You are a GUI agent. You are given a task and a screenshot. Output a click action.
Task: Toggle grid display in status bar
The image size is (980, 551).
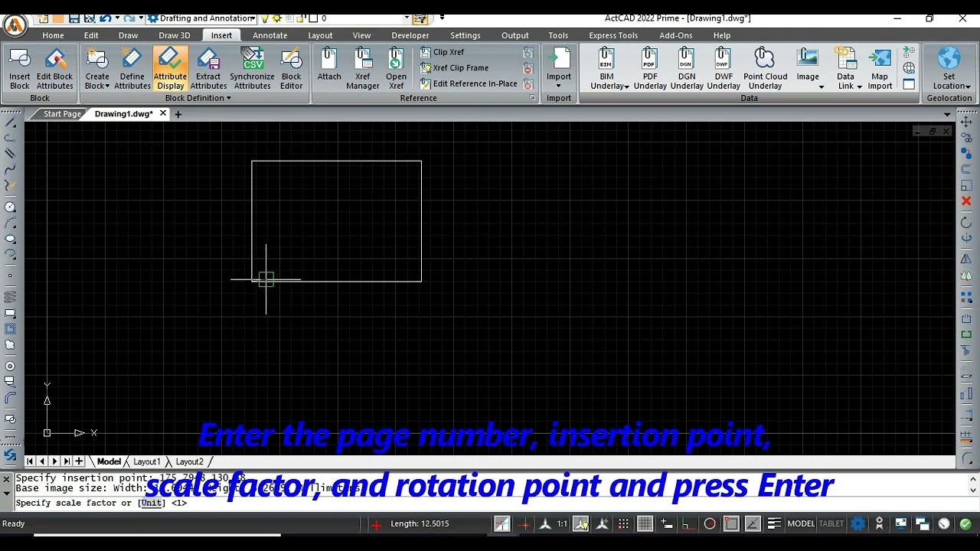pos(645,524)
